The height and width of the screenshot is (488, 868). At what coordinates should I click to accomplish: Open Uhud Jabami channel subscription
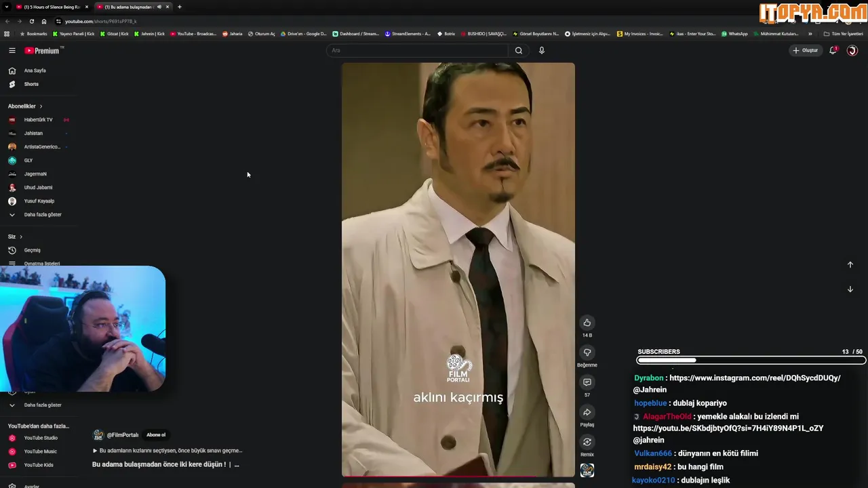[x=39, y=188]
